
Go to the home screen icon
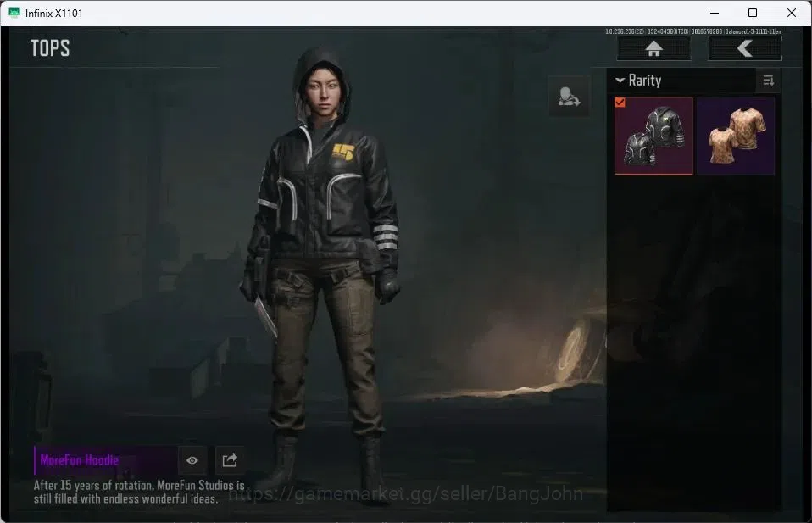[x=653, y=48]
